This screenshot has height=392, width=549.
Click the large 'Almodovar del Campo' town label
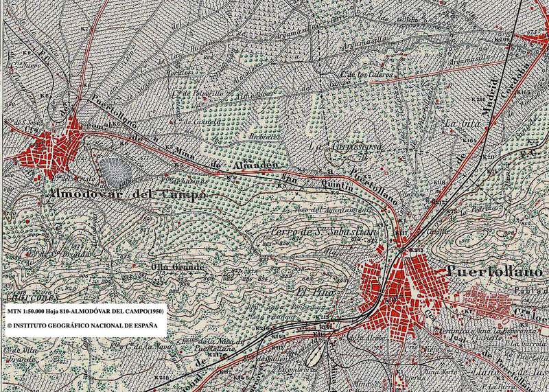tap(127, 194)
